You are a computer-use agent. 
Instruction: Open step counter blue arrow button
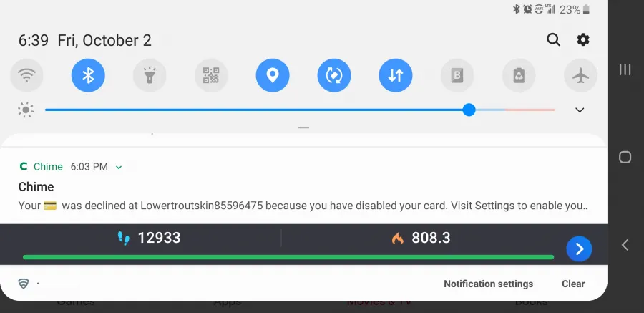point(579,249)
